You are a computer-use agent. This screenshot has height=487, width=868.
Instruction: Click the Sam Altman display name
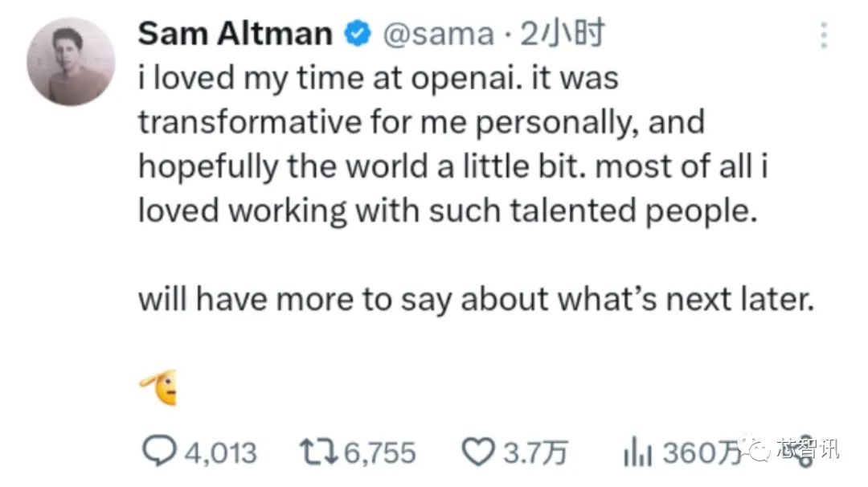235,34
